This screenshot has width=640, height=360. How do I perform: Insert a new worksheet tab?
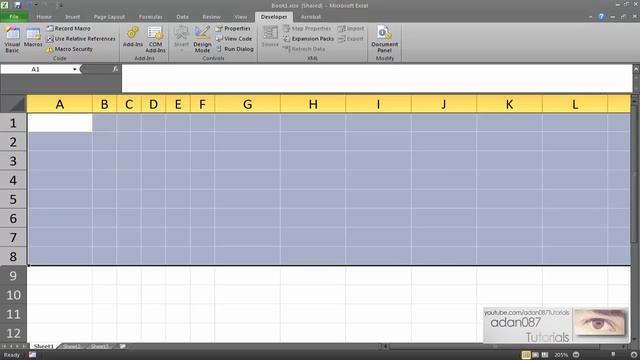[x=123, y=346]
